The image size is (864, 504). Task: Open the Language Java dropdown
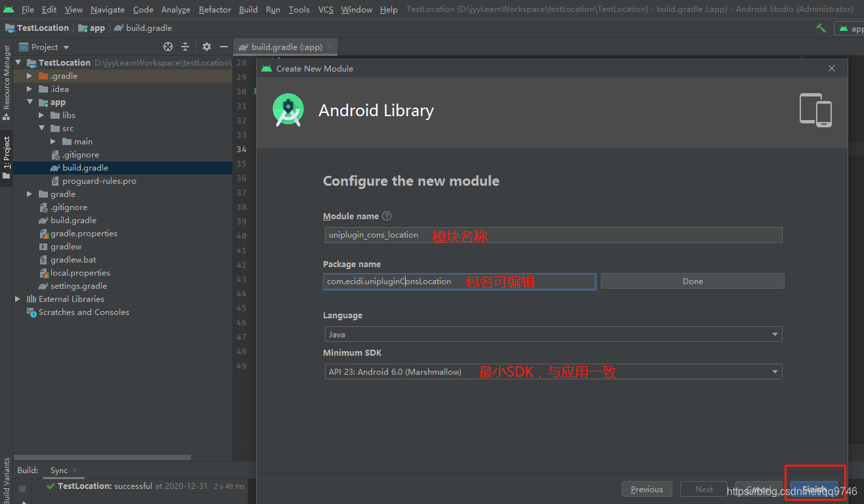tap(553, 334)
